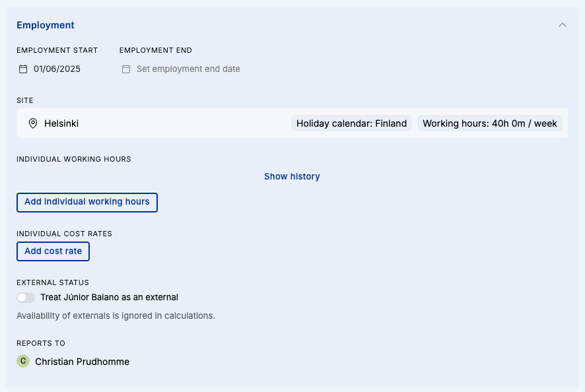Click the Holiday calendar: Finland tag

coord(351,123)
